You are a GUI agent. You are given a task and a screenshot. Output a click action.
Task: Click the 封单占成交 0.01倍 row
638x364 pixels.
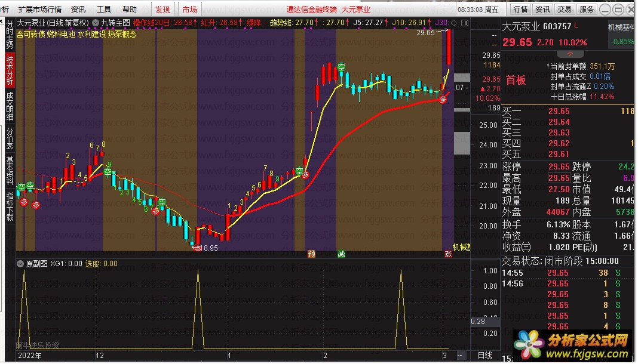tap(580, 76)
